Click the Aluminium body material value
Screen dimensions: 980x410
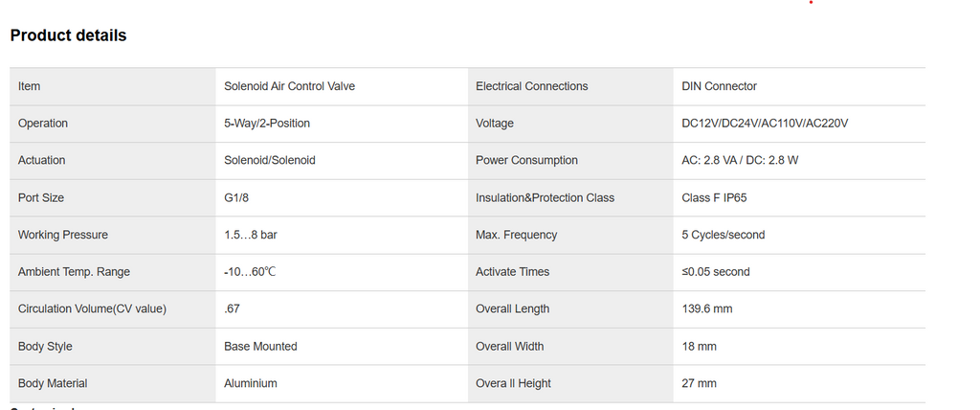pyautogui.click(x=251, y=383)
